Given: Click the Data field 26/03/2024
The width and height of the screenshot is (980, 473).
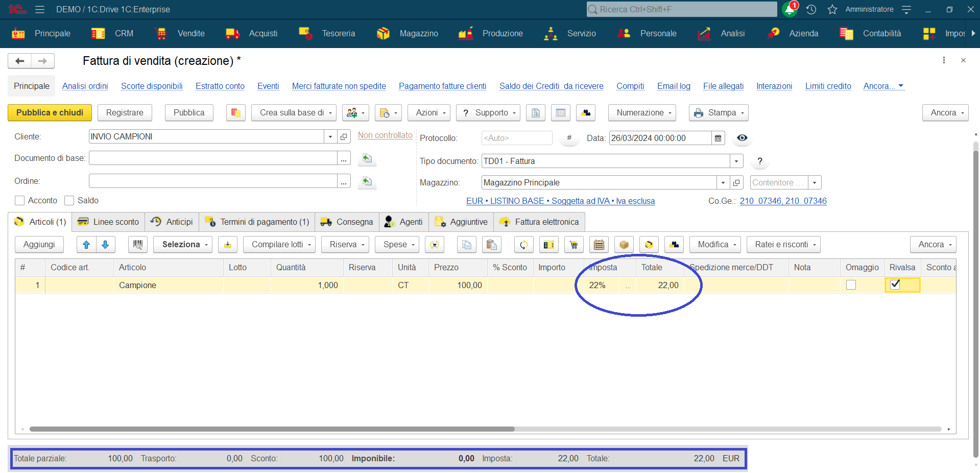Looking at the screenshot, I should click(x=660, y=138).
